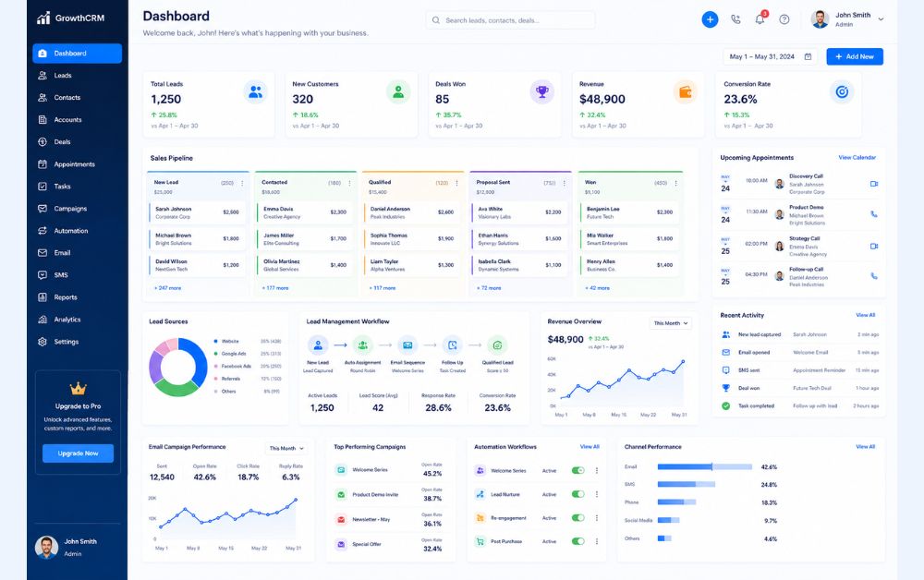
Task: Click the Website blue legend dot
Action: tap(215, 341)
